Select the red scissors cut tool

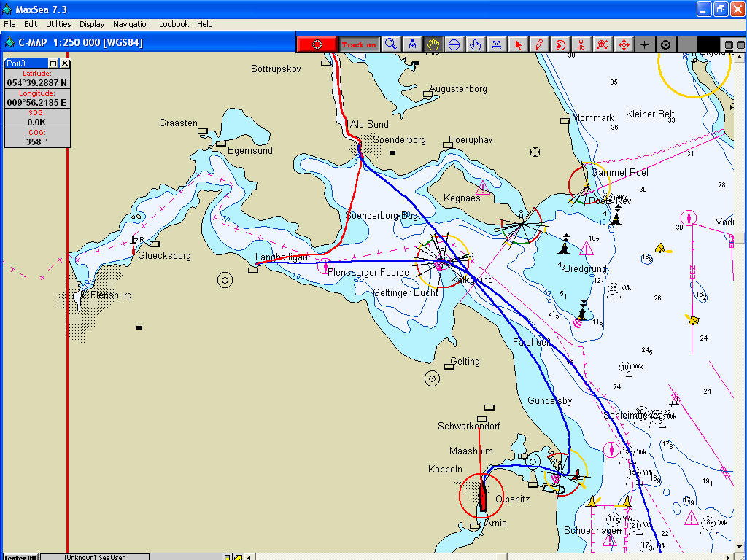tap(581, 44)
